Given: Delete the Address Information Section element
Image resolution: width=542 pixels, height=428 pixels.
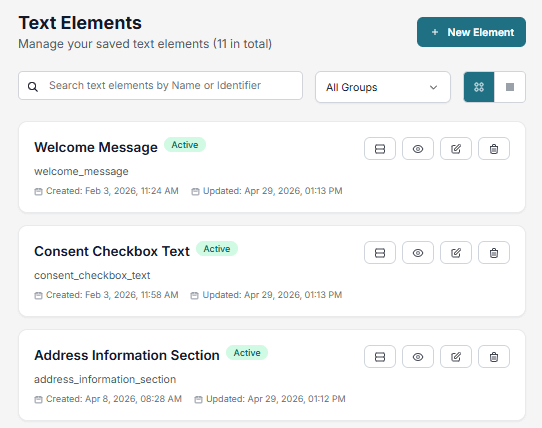Looking at the screenshot, I should [494, 357].
